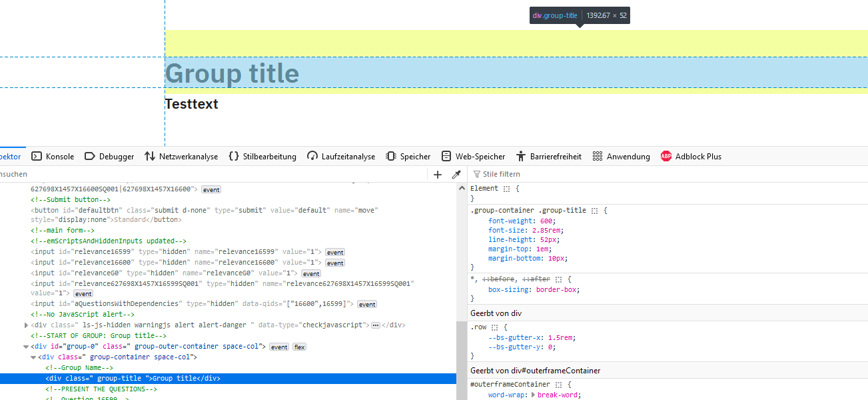Click the Debugger tab icon
This screenshot has width=868, height=400.
[89, 157]
